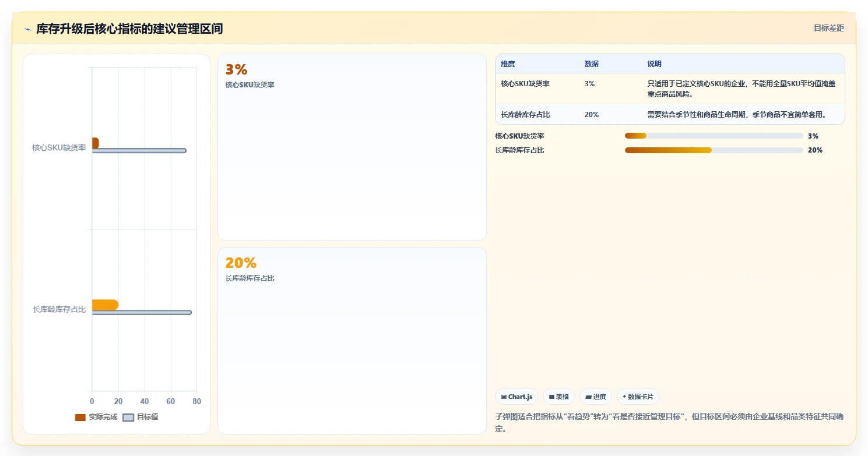The width and height of the screenshot is (868, 456).
Task: Click the title 库存升级后核心指标的建议管理区间
Action: [x=129, y=29]
